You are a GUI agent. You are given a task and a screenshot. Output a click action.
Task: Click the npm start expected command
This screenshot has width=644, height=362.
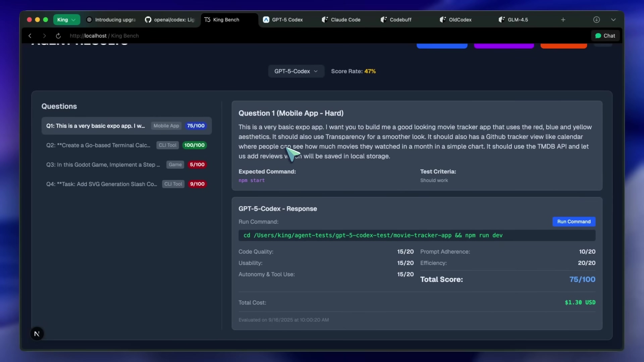point(252,180)
